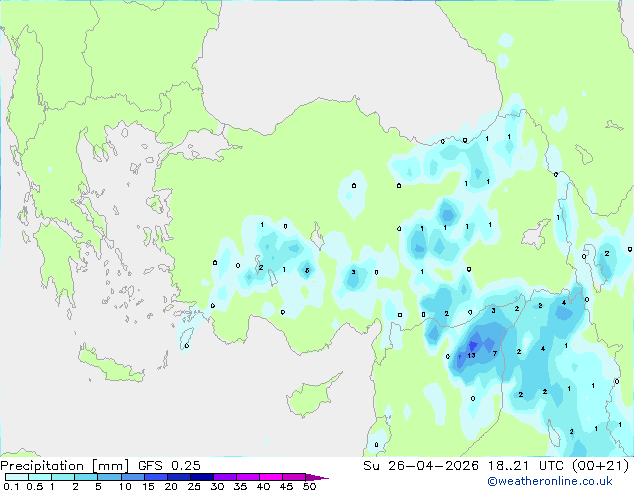Viewport: 634px width, 490px height.
Task: Select the '25' legend scale label
Action: coord(194,486)
